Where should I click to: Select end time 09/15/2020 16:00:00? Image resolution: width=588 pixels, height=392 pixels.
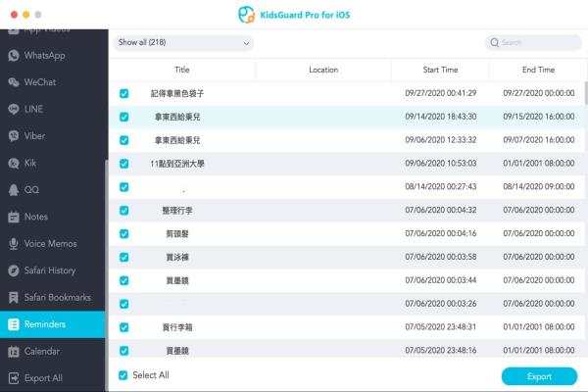(x=538, y=117)
